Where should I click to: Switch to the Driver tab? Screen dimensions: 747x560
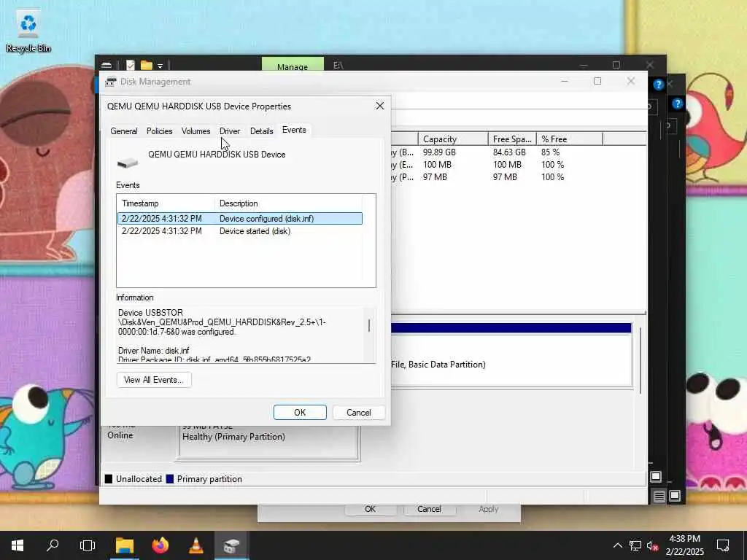[230, 131]
